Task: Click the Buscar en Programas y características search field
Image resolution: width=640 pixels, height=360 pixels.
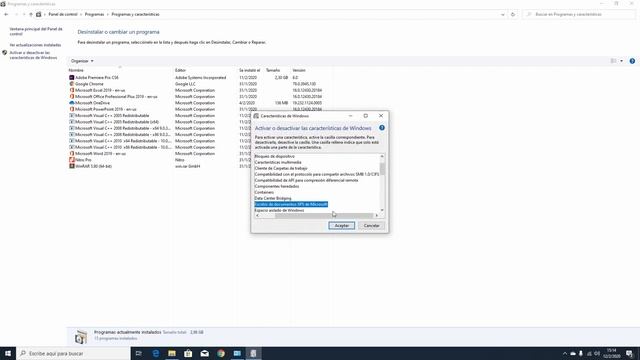Action: pos(579,14)
